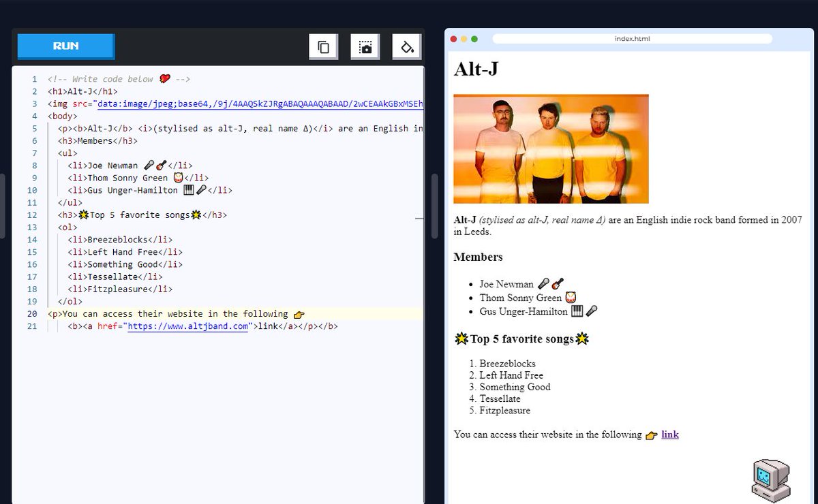818x504 pixels.
Task: Click the 'Write code below' comment line
Action: [x=119, y=79]
